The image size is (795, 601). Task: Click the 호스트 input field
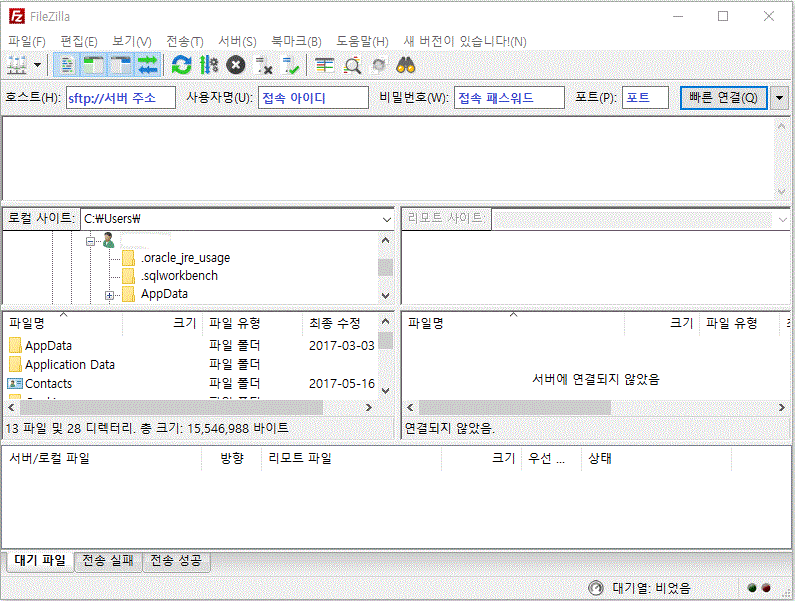(x=120, y=98)
